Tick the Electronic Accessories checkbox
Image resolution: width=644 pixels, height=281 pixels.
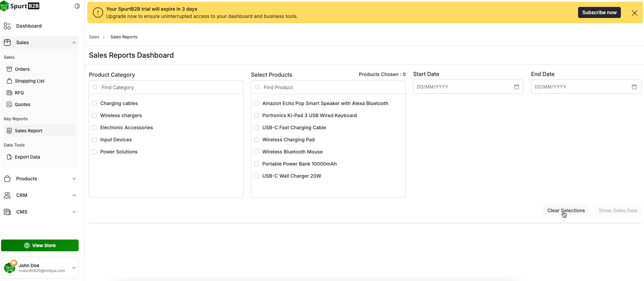[94, 128]
